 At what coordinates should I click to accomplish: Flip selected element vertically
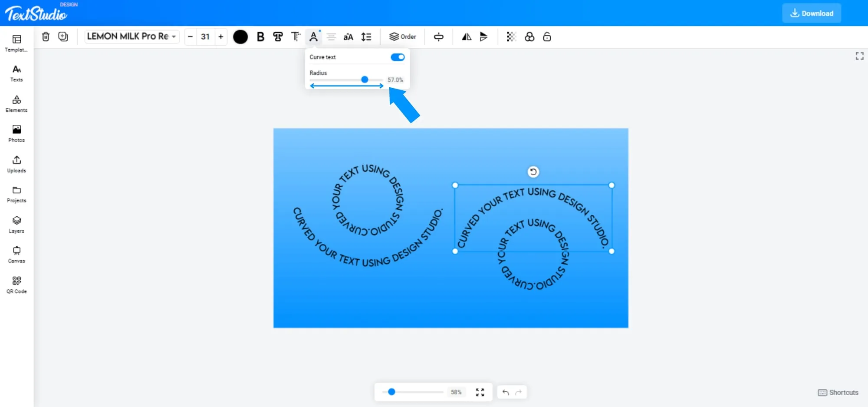click(483, 37)
